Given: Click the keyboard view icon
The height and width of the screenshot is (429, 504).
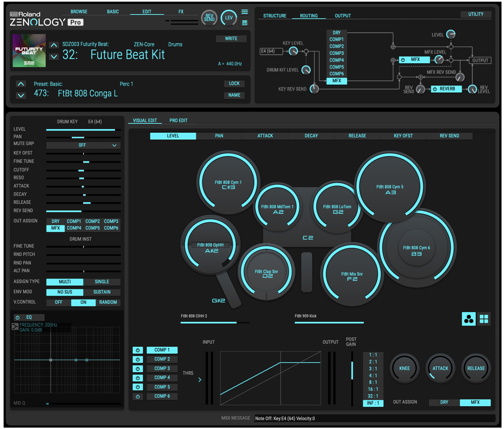Looking at the screenshot, I should (x=245, y=23).
